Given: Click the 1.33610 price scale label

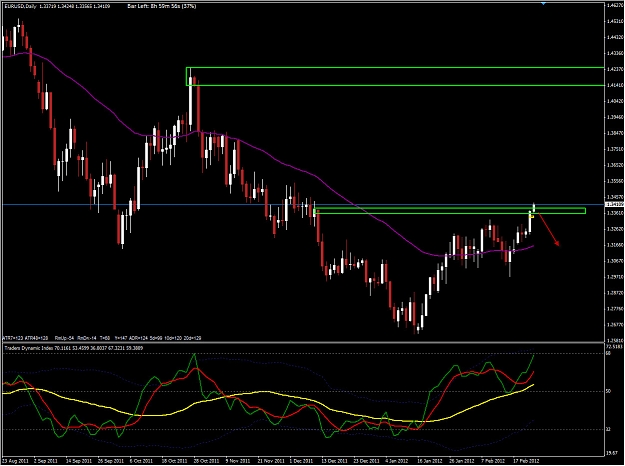Looking at the screenshot, I should 615,213.
